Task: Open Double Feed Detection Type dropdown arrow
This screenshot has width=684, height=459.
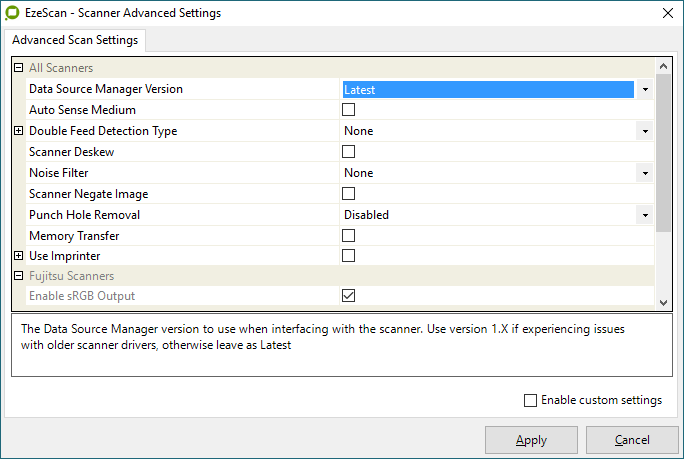Action: click(x=645, y=131)
